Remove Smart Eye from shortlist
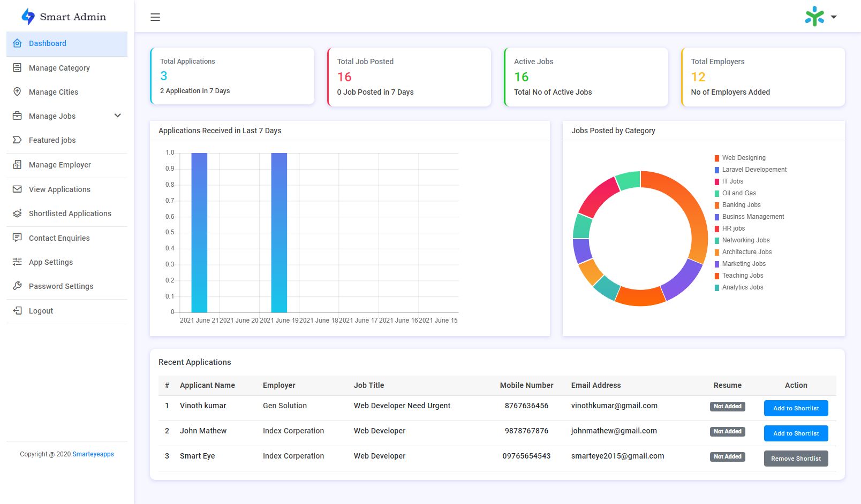 pos(796,459)
